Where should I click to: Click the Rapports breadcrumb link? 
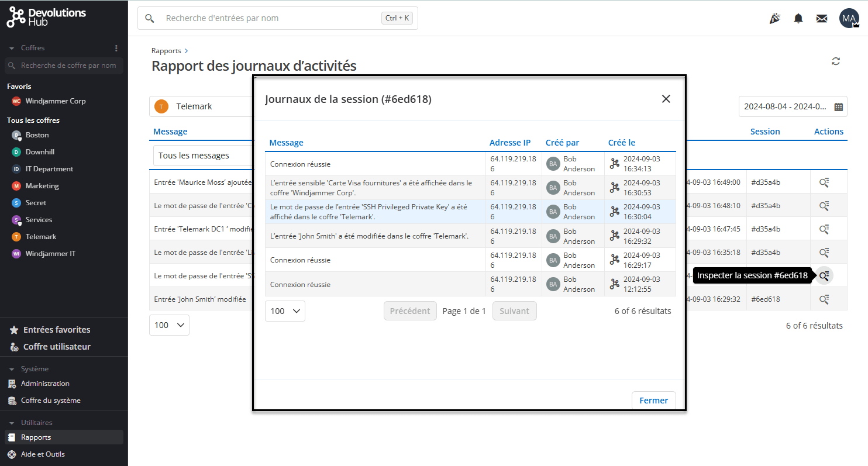[166, 51]
